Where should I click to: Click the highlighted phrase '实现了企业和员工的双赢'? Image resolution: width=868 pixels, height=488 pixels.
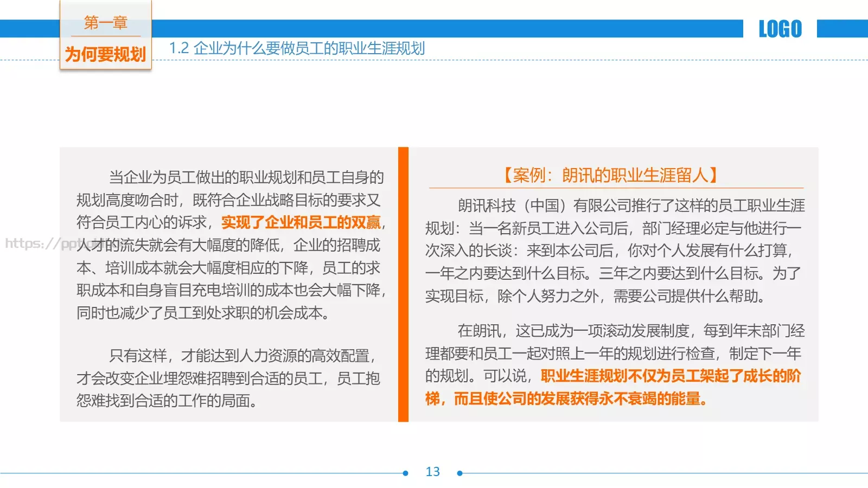301,222
